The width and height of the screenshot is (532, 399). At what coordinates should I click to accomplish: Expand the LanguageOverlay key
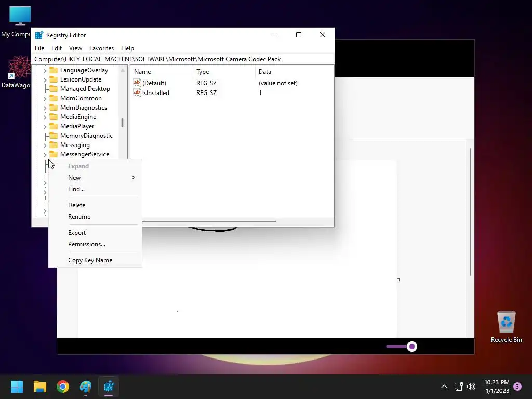pyautogui.click(x=45, y=71)
